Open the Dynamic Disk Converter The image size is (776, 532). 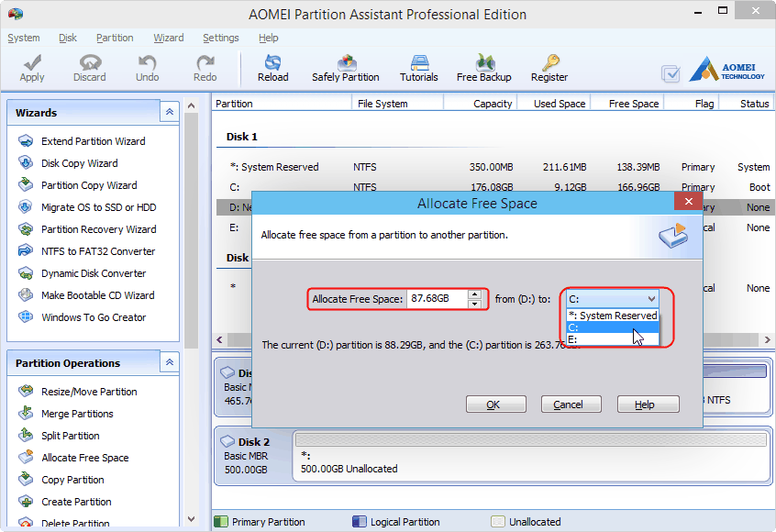(94, 273)
